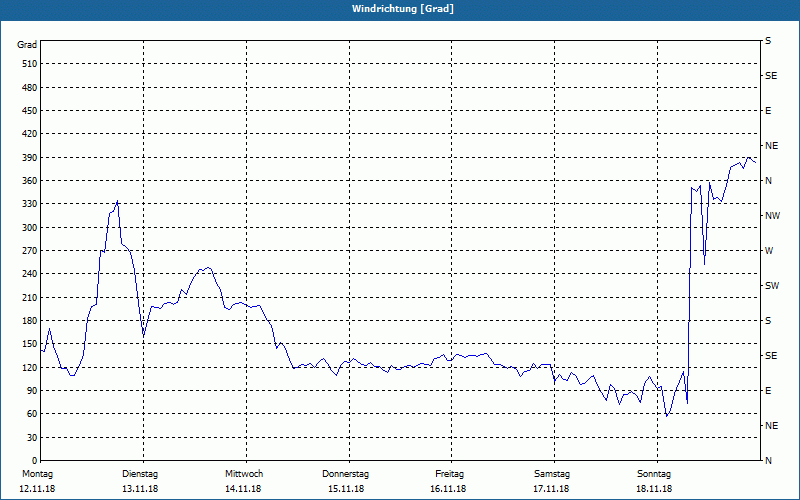The height and width of the screenshot is (500, 800).
Task: Click the 150 y-axis value
Action: [x=30, y=344]
